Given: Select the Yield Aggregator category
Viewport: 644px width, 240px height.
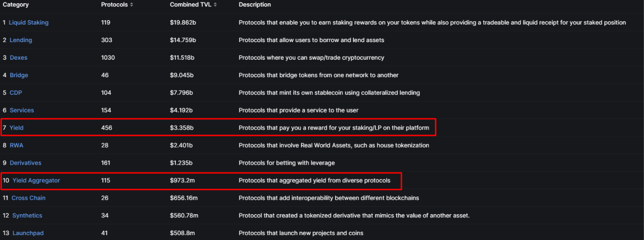Looking at the screenshot, I should 36,181.
